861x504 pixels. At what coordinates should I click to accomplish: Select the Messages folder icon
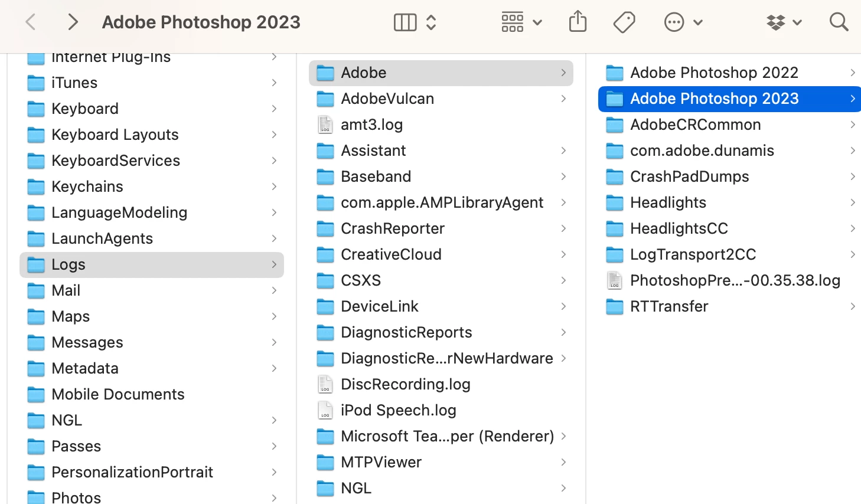[36, 343]
